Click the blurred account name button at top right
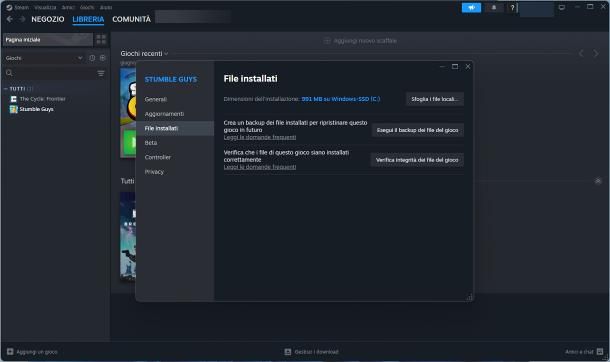Image resolution: width=610 pixels, height=362 pixels. (x=536, y=8)
